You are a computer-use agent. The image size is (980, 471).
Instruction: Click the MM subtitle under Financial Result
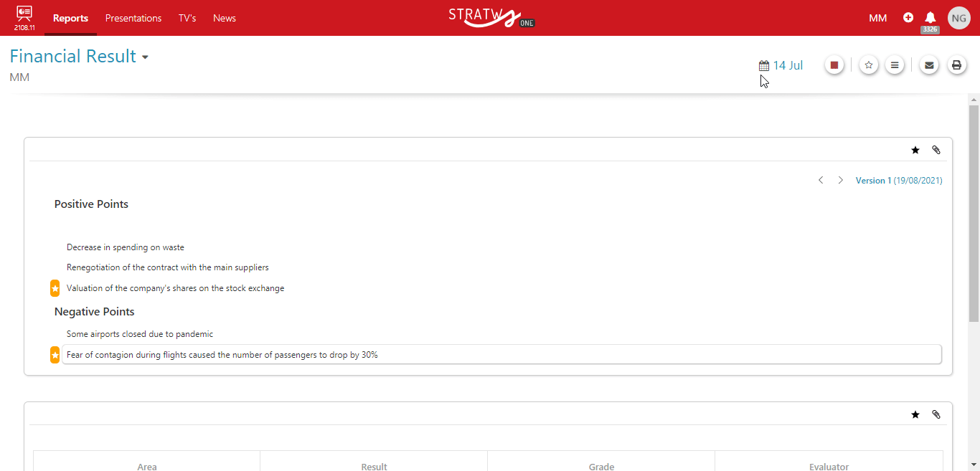(x=19, y=77)
